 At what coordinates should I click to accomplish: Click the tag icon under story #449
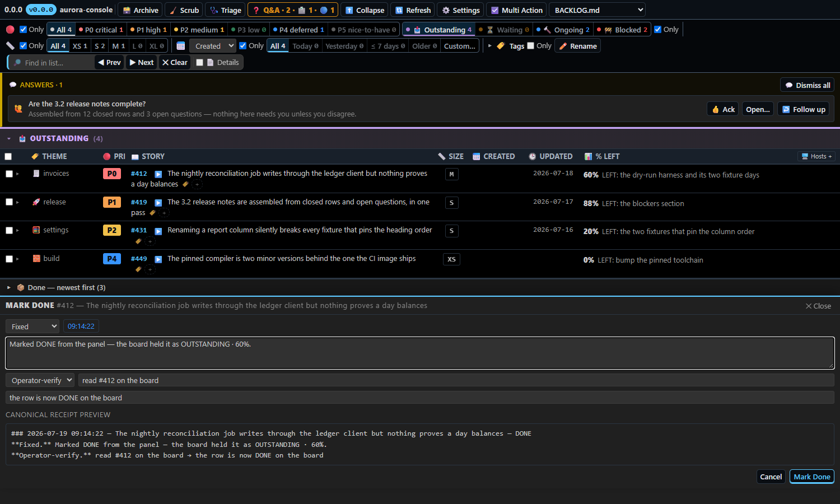[x=138, y=269]
